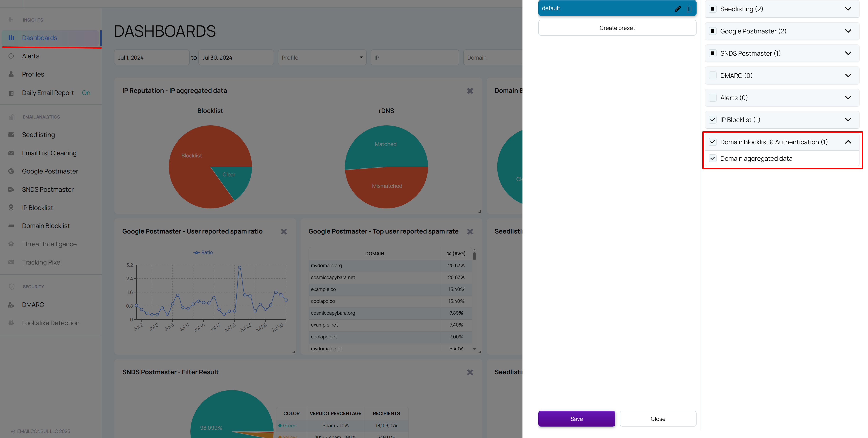Open Seedlisting in the sidebar
The width and height of the screenshot is (868, 438).
click(x=39, y=135)
